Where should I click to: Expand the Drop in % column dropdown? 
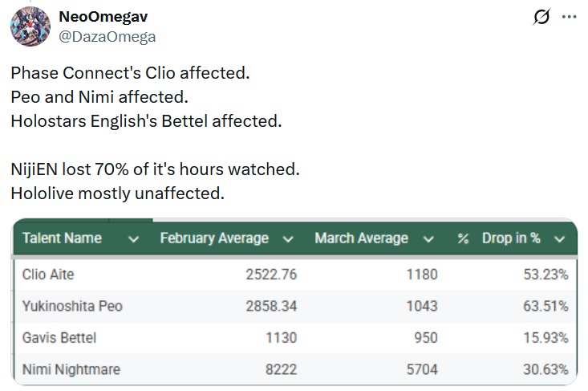point(560,238)
